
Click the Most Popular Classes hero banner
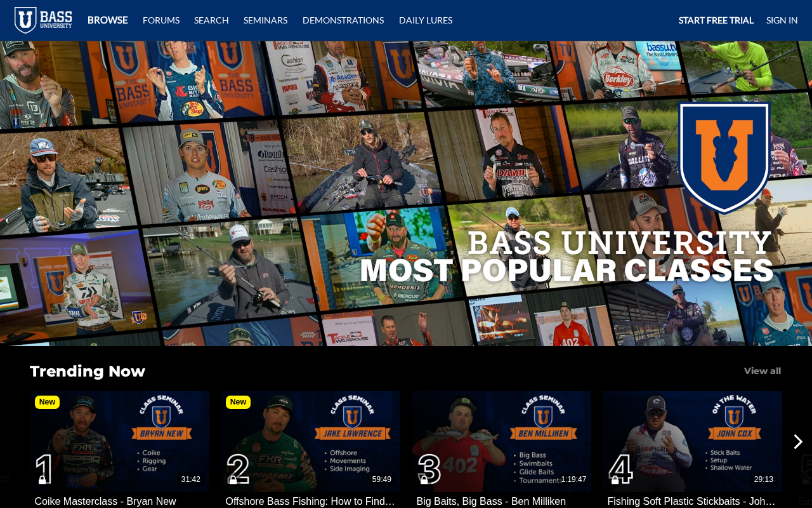[x=406, y=194]
